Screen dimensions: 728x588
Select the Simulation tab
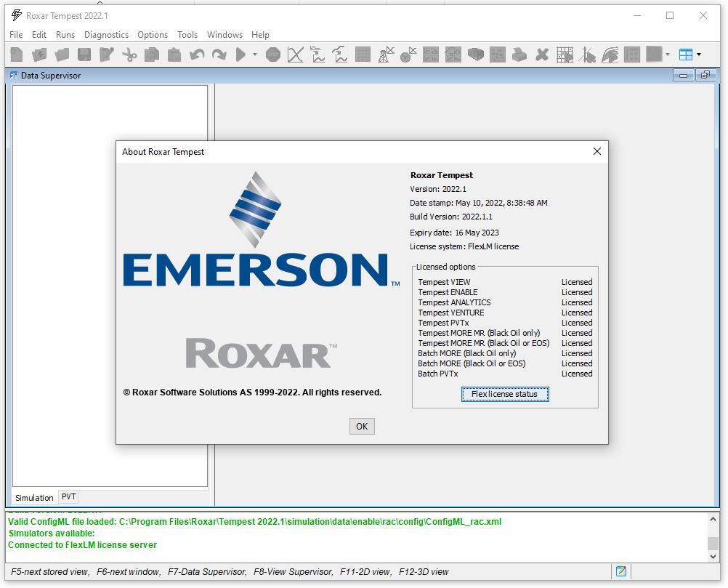(x=34, y=498)
